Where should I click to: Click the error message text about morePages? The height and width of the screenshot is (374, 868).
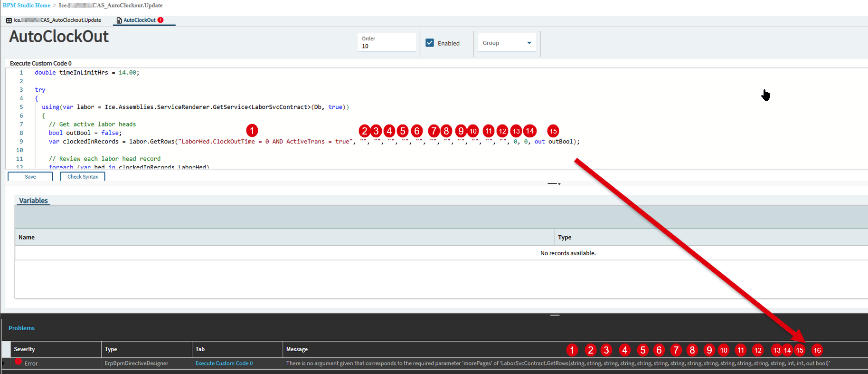[x=558, y=363]
